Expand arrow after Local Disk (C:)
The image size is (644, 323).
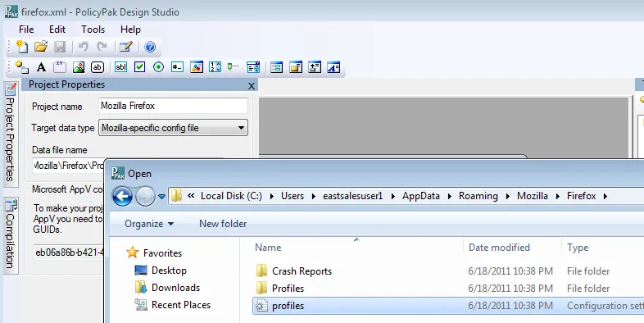pyautogui.click(x=271, y=197)
